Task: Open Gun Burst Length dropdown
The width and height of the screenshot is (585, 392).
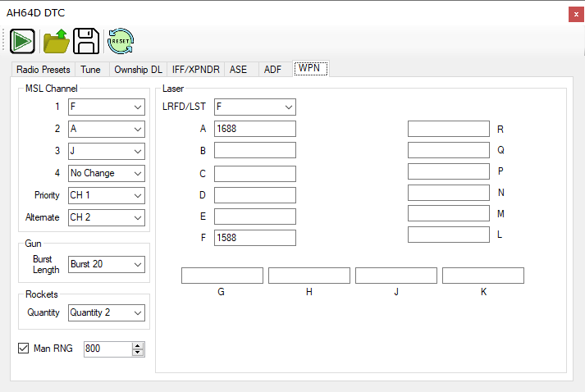Action: pyautogui.click(x=107, y=264)
